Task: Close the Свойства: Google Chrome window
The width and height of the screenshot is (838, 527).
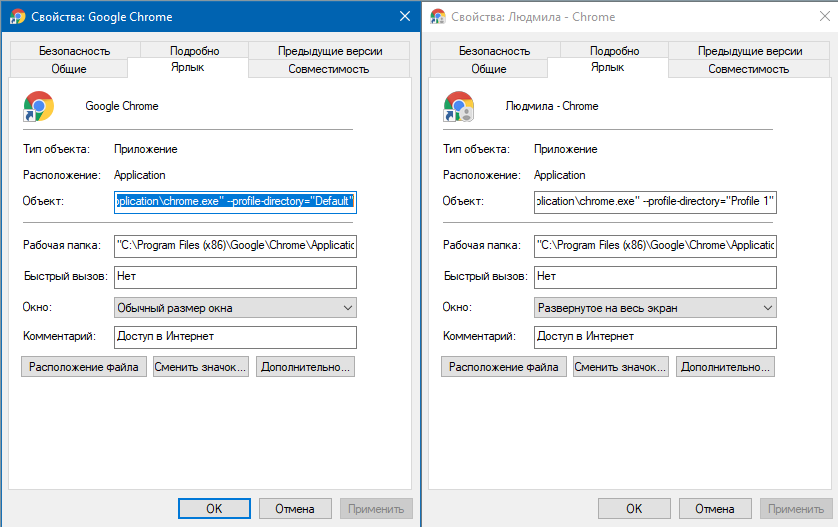Action: coord(405,17)
